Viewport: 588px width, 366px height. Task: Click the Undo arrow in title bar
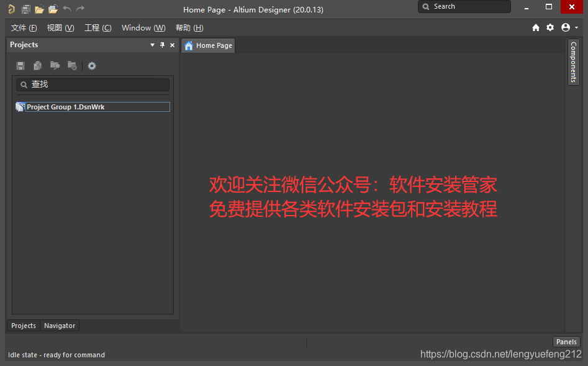[67, 9]
